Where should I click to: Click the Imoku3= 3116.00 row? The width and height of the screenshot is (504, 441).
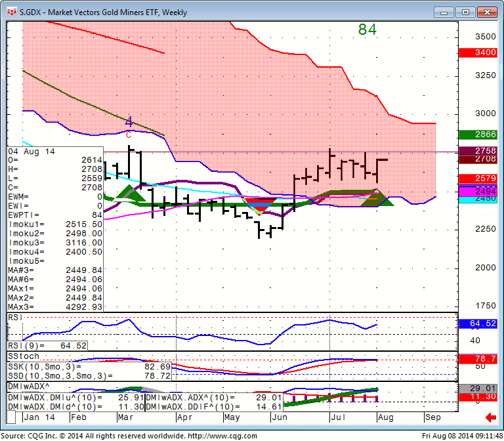coord(55,243)
